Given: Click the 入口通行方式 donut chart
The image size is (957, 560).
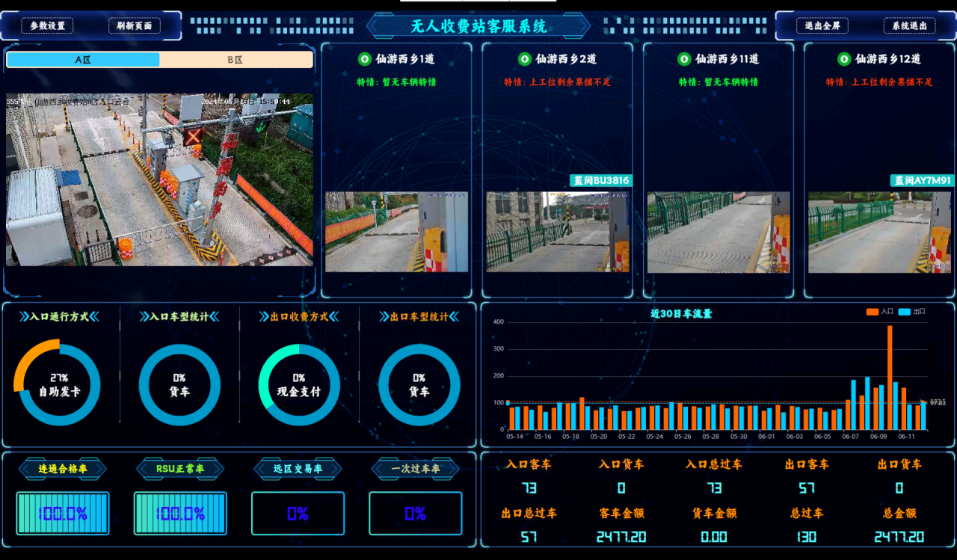Looking at the screenshot, I should pyautogui.click(x=59, y=384).
